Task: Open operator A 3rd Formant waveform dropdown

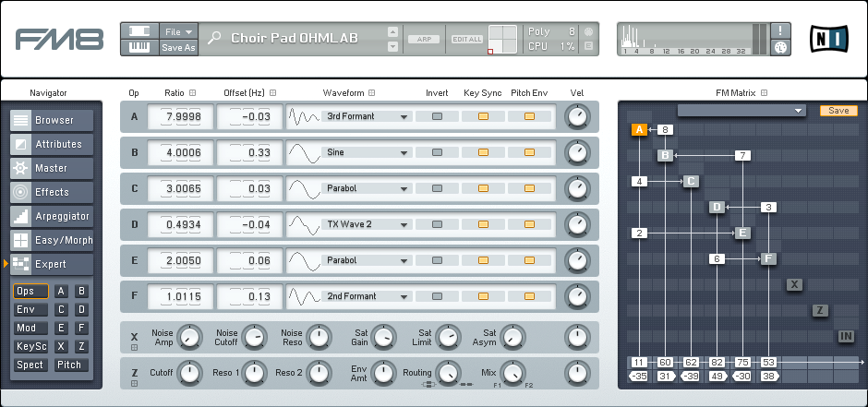Action: (x=367, y=116)
